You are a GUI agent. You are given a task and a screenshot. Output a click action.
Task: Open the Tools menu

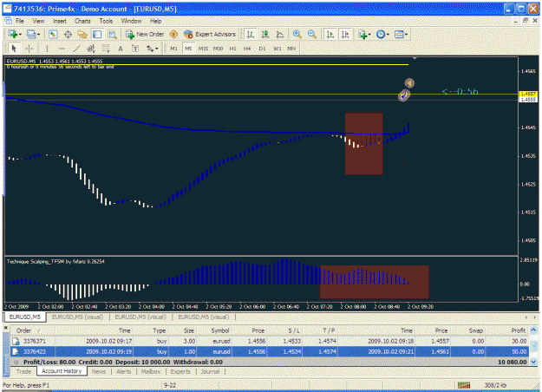pos(106,21)
